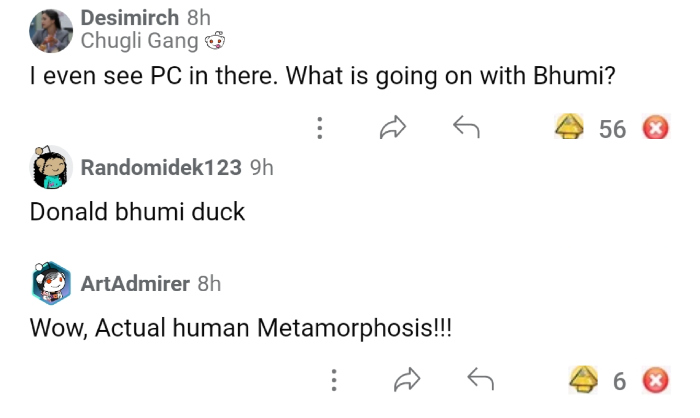The image size is (700, 418).
Task: Share the Metamorphosis comment
Action: point(407,380)
